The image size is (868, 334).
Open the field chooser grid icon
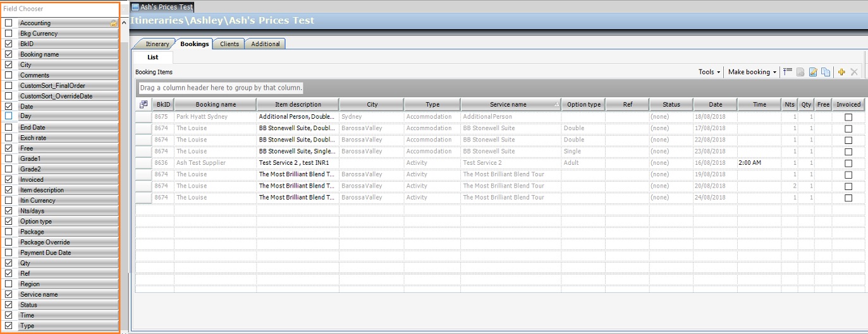[x=144, y=104]
